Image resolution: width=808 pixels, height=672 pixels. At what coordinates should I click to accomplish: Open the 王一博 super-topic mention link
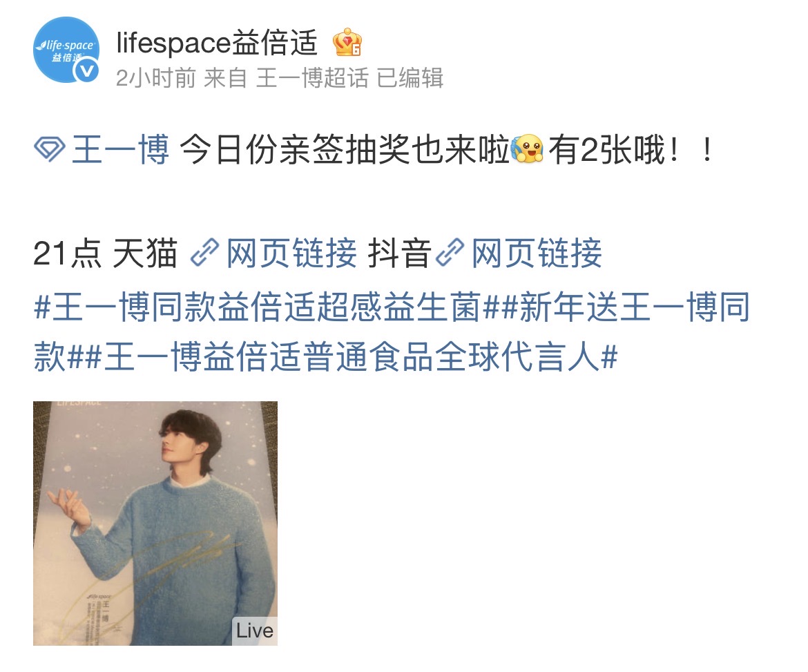120,149
